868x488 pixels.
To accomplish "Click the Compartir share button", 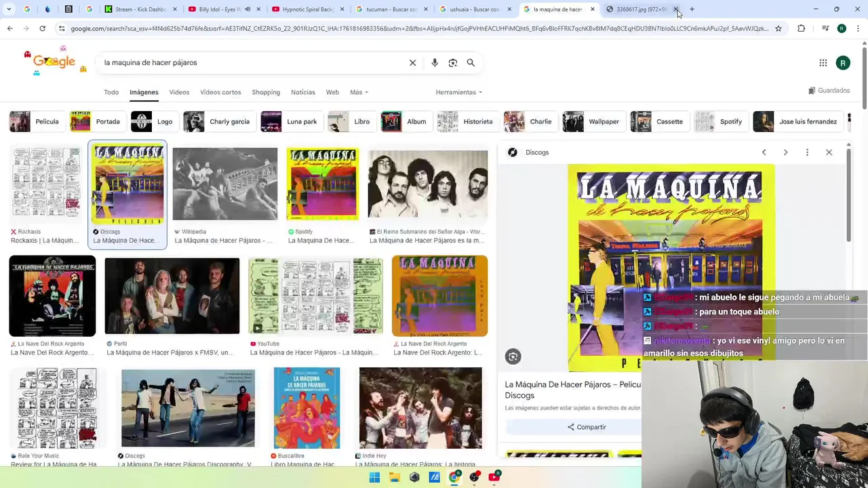I will (x=587, y=427).
